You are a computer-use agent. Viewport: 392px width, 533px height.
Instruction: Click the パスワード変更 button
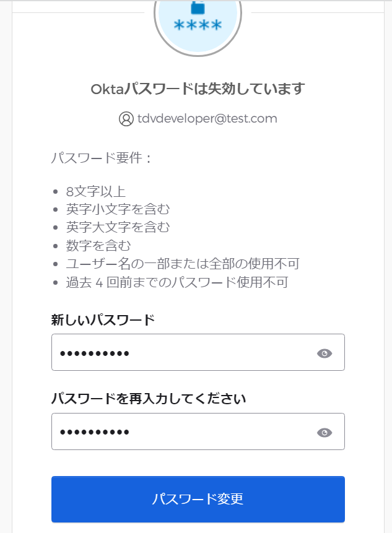(198, 499)
